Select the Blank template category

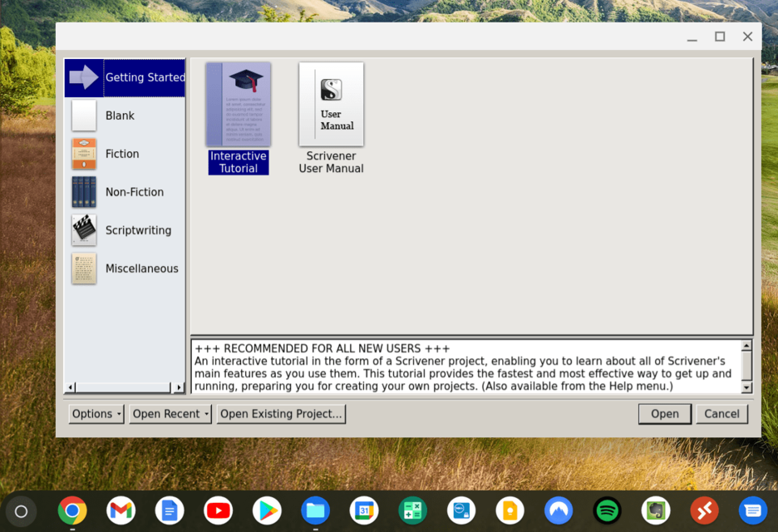tap(125, 116)
